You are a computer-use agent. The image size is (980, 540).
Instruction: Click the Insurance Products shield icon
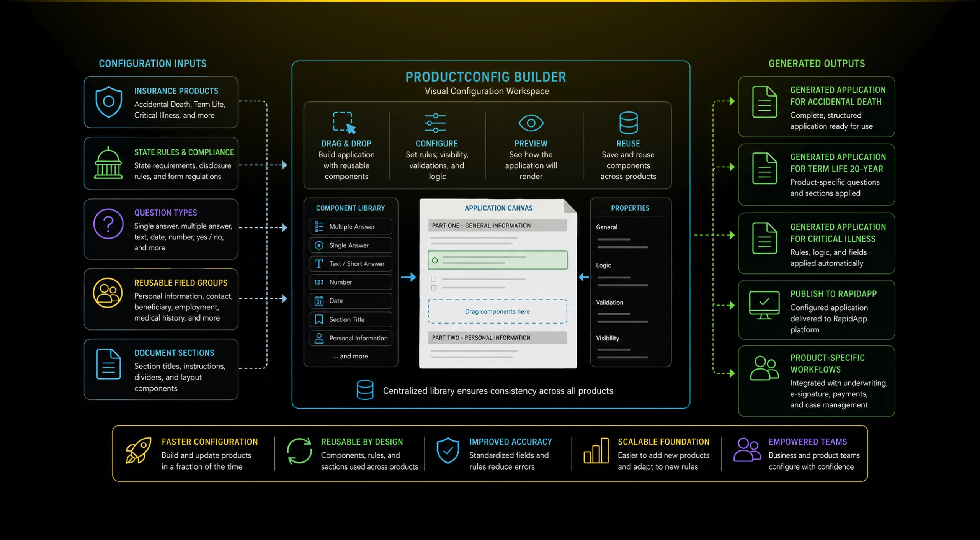click(x=109, y=101)
